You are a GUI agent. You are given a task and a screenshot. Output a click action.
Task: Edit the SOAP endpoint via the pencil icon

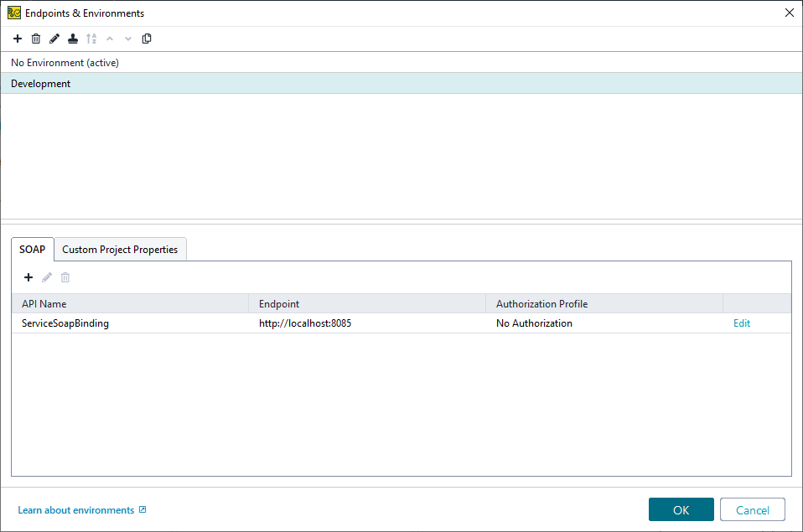coord(46,277)
